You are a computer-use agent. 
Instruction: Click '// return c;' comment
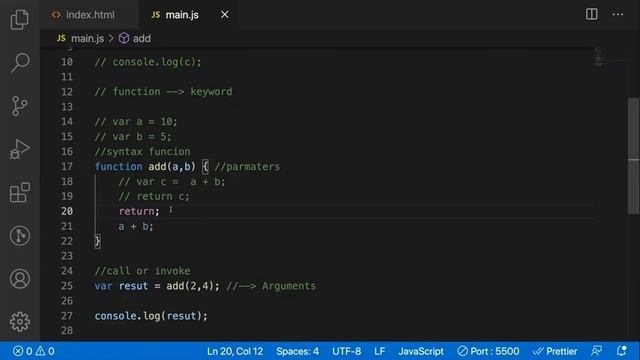[154, 196]
